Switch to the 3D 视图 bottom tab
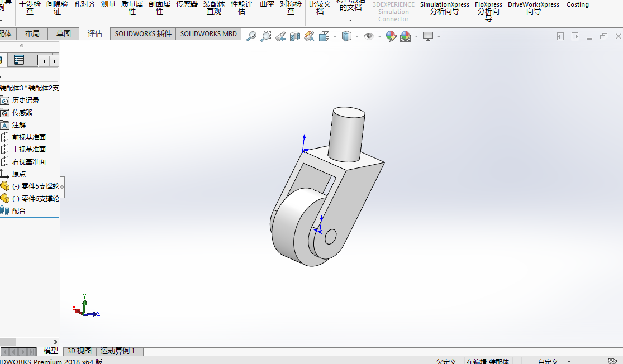The height and width of the screenshot is (364, 623). coord(79,351)
